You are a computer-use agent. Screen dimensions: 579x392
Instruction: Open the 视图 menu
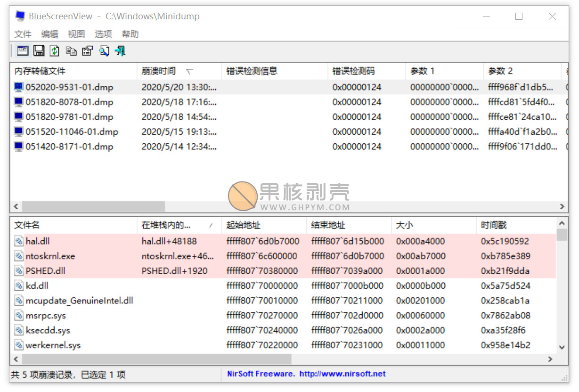tap(76, 34)
